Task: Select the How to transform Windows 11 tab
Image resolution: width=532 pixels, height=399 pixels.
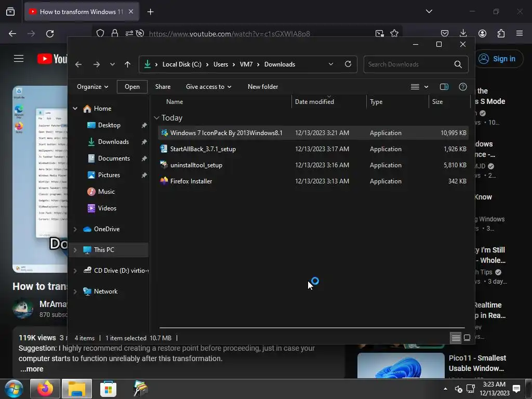Action: [x=82, y=12]
